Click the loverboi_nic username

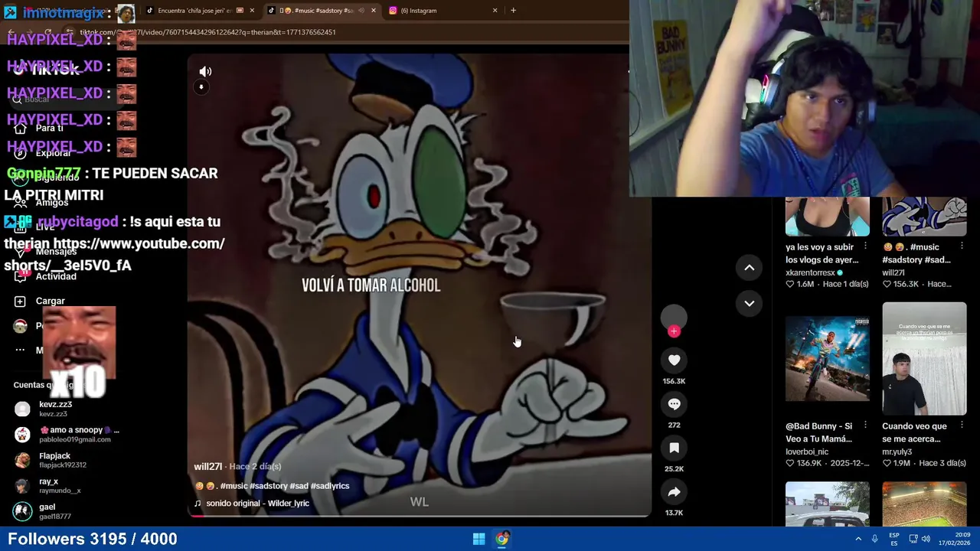[807, 452]
